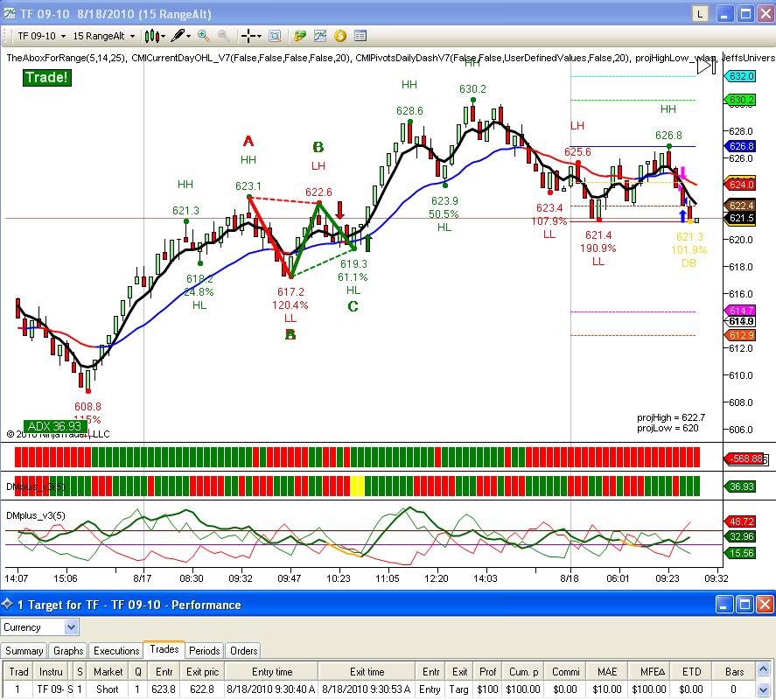The width and height of the screenshot is (776, 700).
Task: Open the drawing tools pen menu
Action: pos(180,36)
